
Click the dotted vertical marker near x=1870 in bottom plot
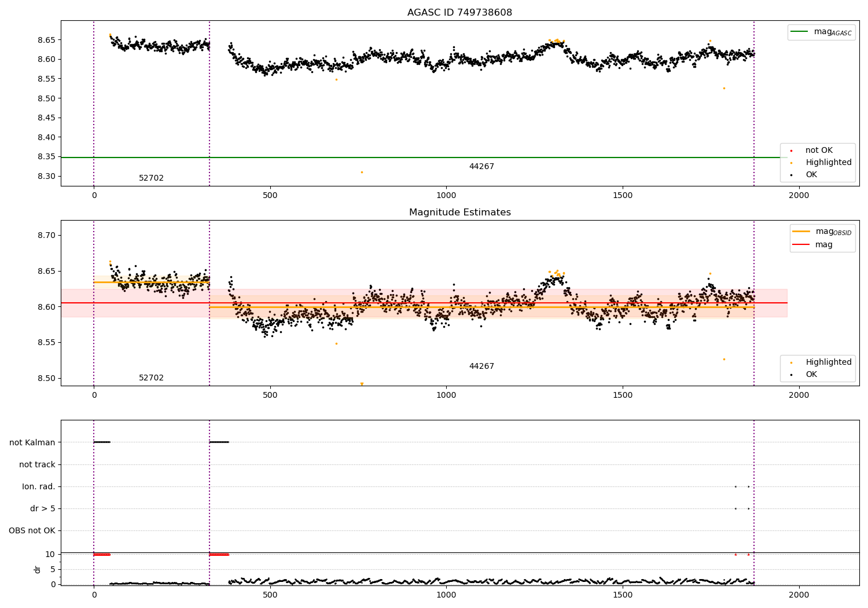[x=754, y=503]
